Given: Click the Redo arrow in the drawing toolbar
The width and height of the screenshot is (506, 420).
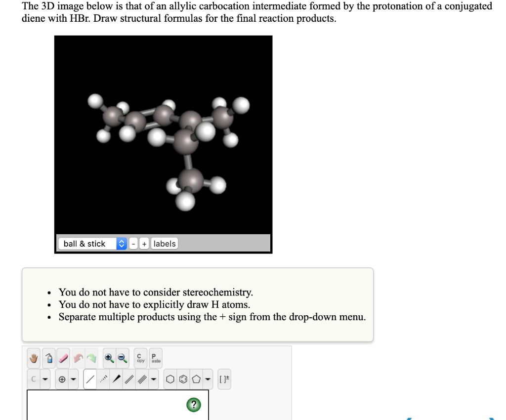Looking at the screenshot, I should [x=91, y=357].
